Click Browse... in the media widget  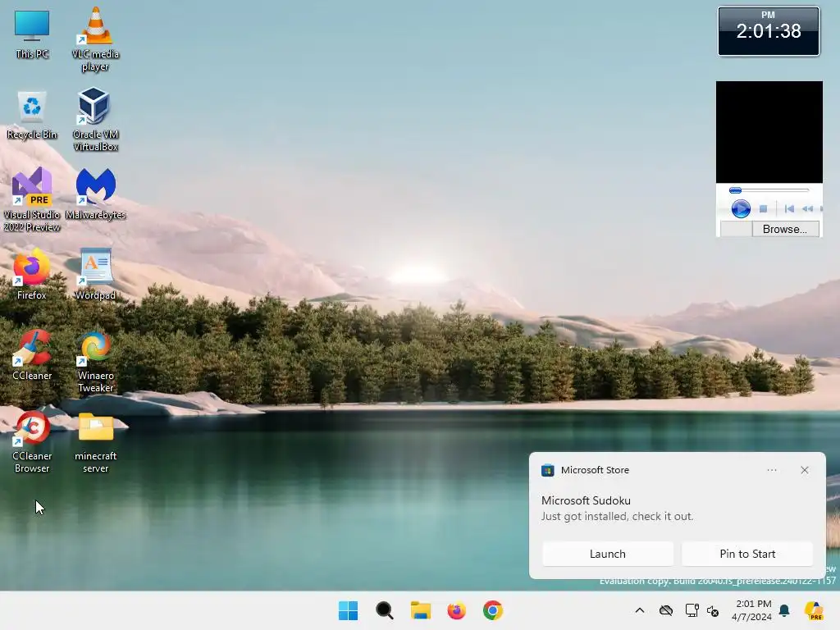coord(785,230)
